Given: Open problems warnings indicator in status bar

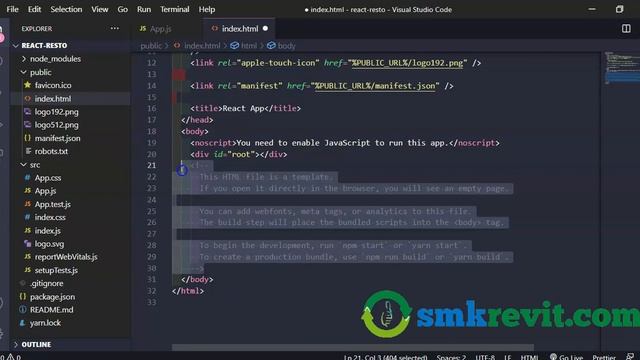Looking at the screenshot, I should [11, 357].
